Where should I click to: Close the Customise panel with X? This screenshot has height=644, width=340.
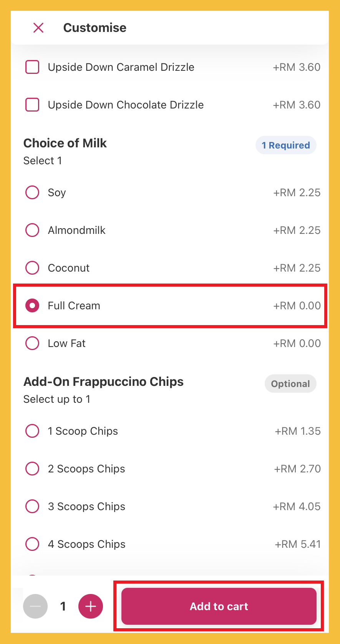(x=38, y=28)
